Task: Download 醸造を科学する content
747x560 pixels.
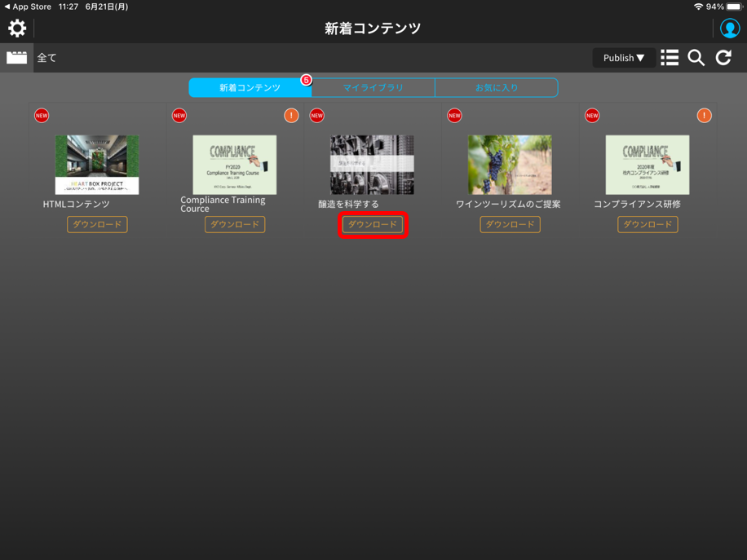Action: click(373, 224)
